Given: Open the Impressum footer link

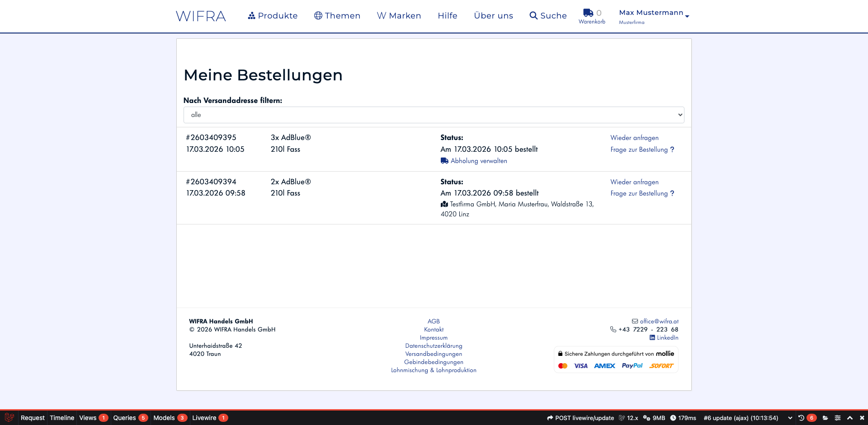Looking at the screenshot, I should [434, 337].
